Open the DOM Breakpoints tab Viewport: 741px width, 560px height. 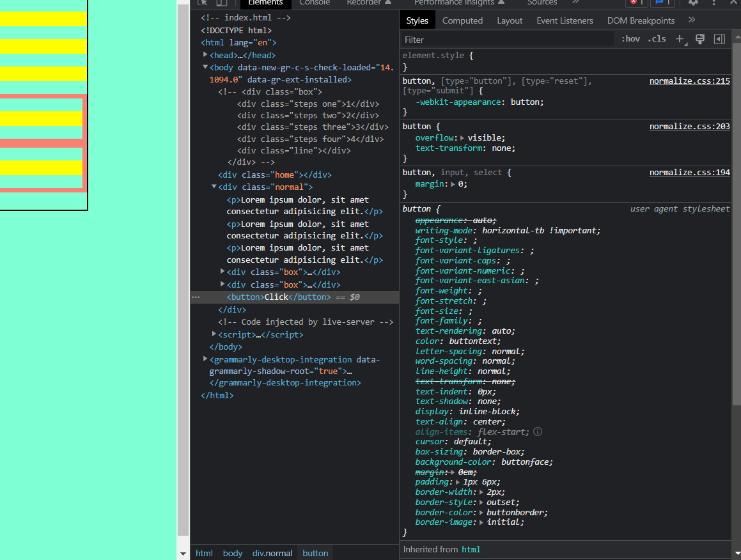[641, 20]
